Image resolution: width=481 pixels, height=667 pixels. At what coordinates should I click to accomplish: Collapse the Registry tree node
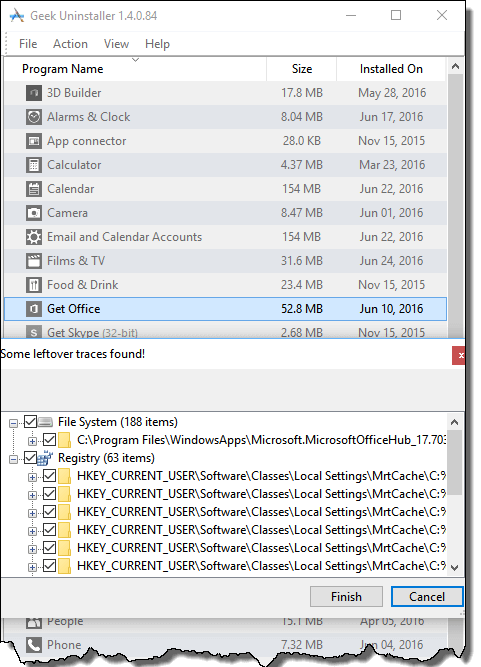[x=14, y=459]
